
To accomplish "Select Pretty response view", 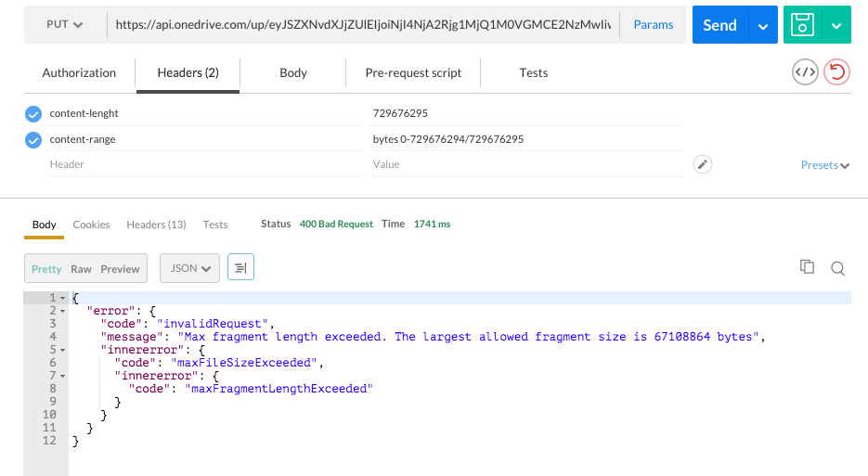I will coord(46,269).
